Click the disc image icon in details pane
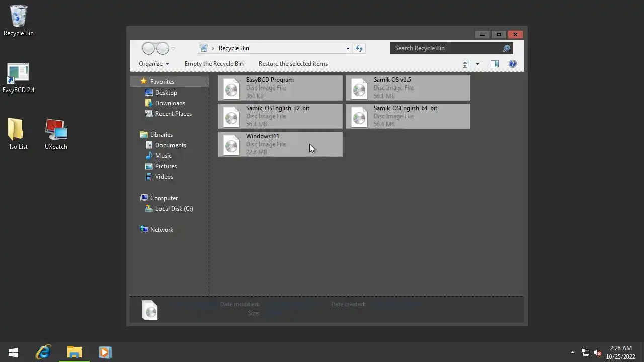This screenshot has height=362, width=644. click(150, 310)
